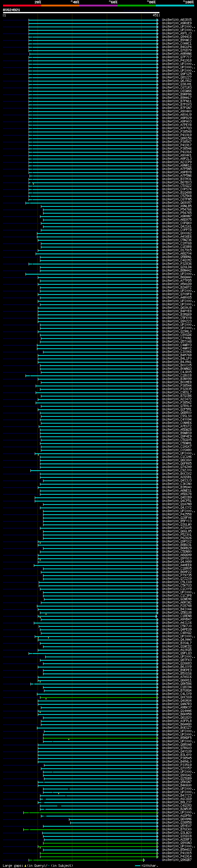Click the green bar for UniRef100_P41914

point(99,857)
